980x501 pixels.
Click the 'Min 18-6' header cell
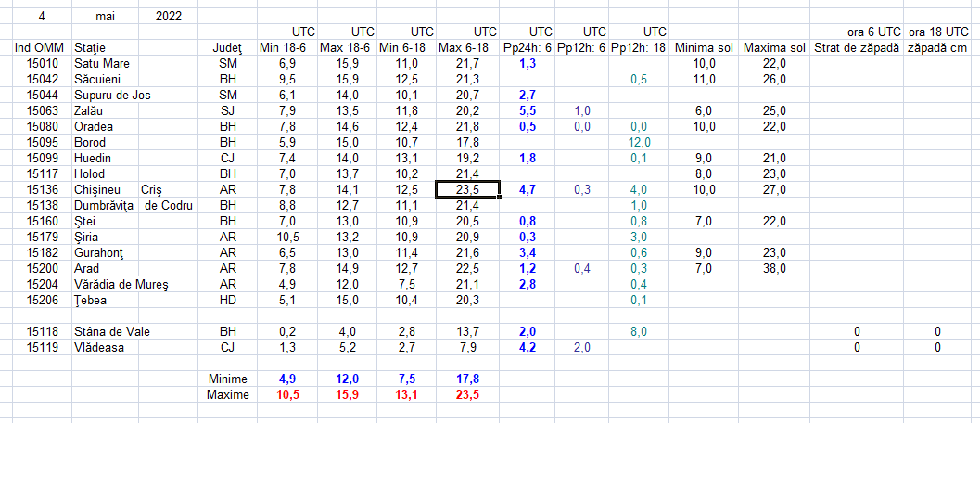pos(286,47)
